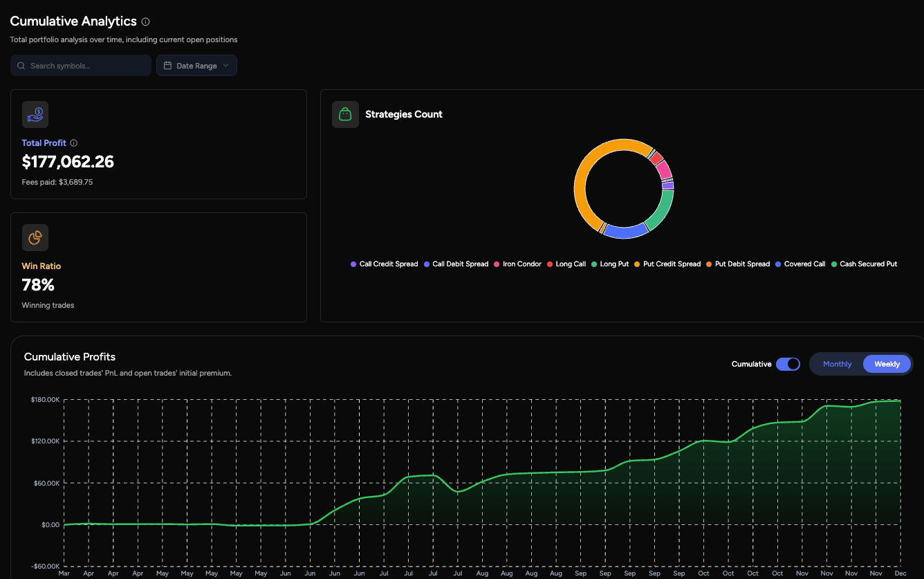The height and width of the screenshot is (579, 924).
Task: Select the pie chart icon above Win Ratio
Action: [35, 237]
